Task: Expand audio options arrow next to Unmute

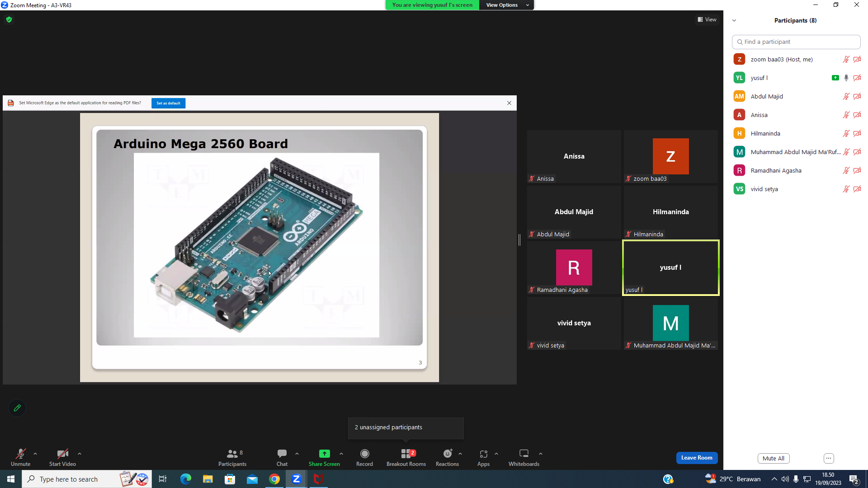Action: (35, 454)
